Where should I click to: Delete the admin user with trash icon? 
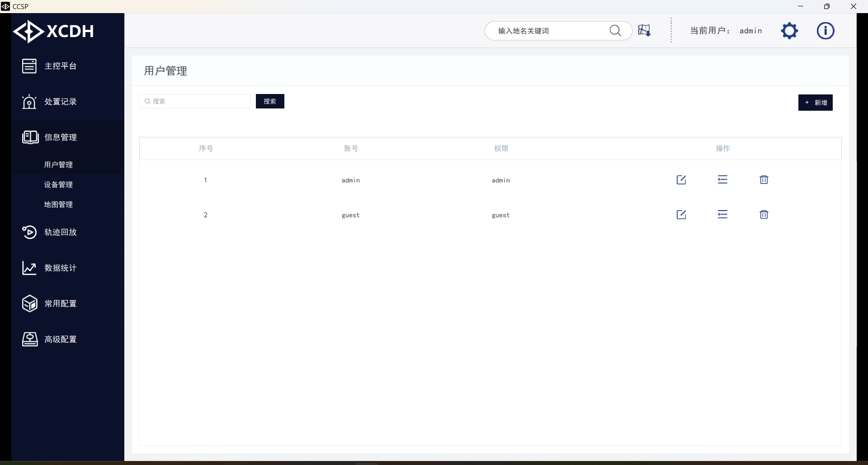[764, 180]
